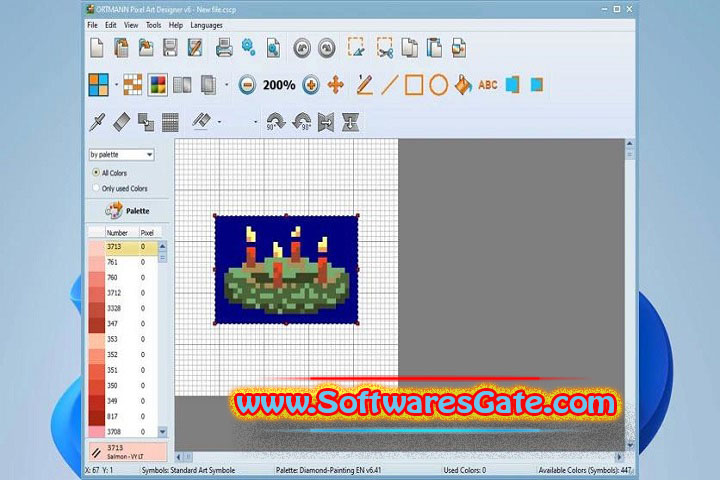
Task: Open the Tools menu
Action: tap(153, 25)
